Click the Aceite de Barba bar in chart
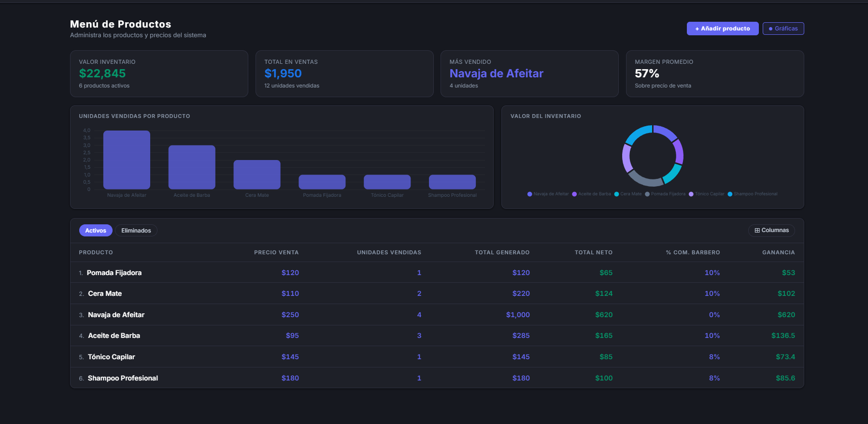868x424 pixels. (x=192, y=167)
